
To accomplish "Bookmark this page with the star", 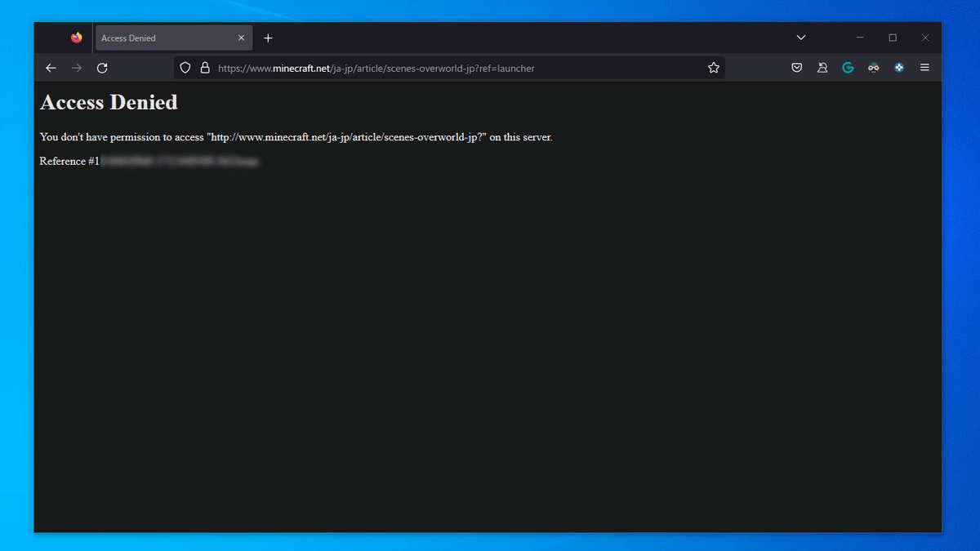I will click(713, 68).
